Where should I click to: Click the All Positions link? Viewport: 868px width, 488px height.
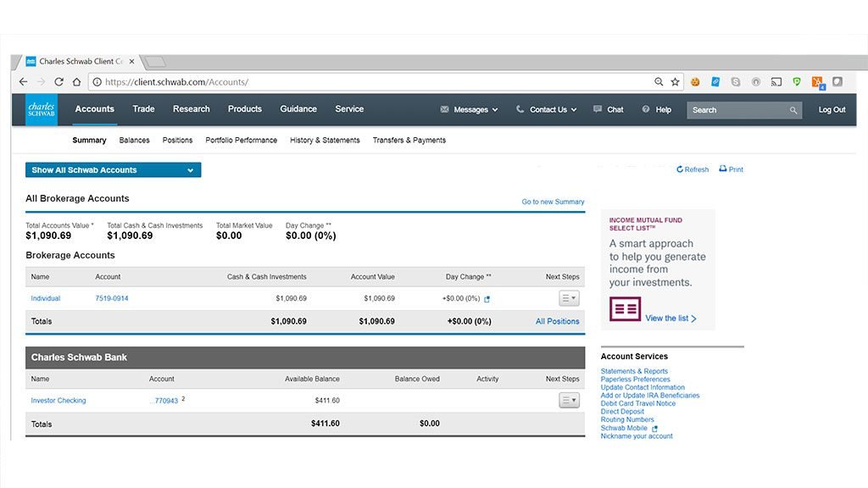[558, 321]
